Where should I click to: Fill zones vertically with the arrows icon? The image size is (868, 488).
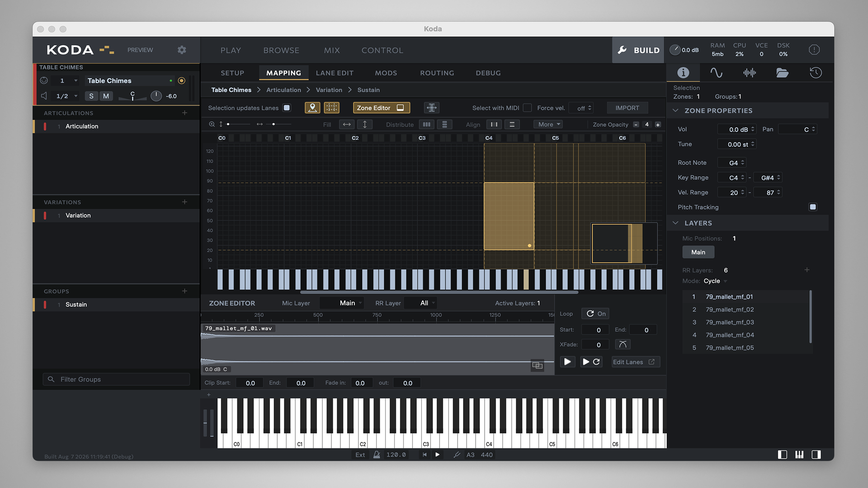click(x=365, y=124)
